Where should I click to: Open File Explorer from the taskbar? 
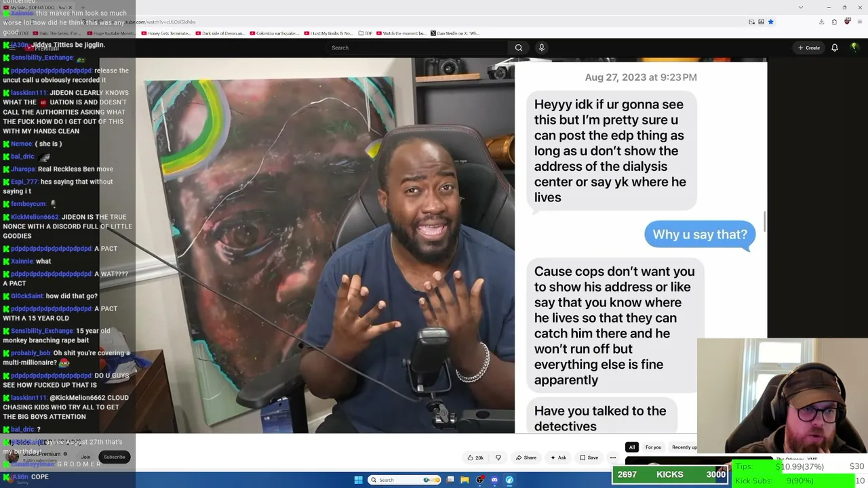465,480
